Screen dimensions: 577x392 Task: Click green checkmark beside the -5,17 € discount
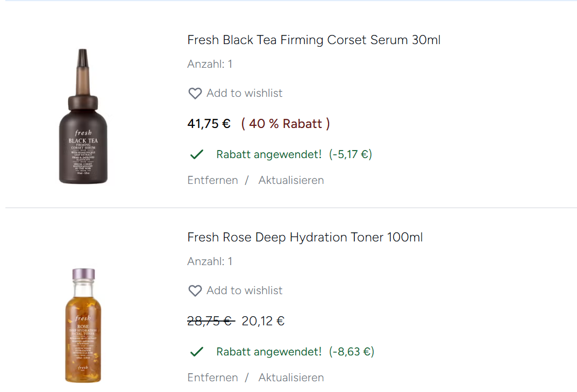click(197, 155)
